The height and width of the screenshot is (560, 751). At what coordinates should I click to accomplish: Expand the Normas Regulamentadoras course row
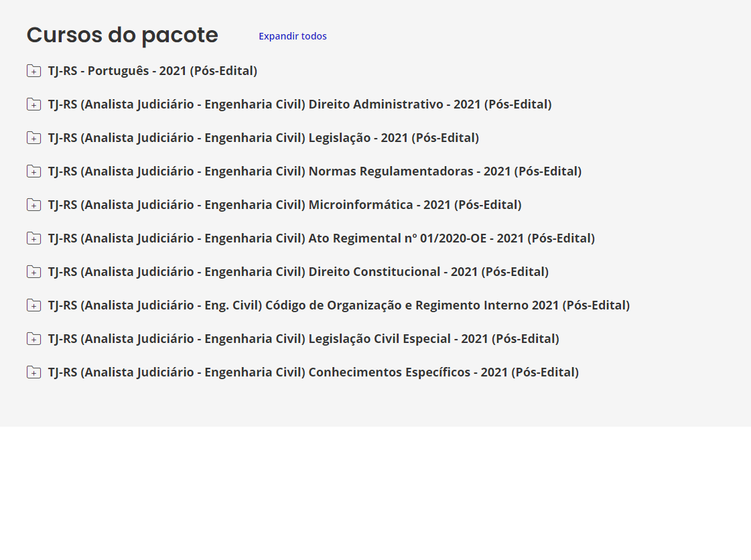point(314,171)
